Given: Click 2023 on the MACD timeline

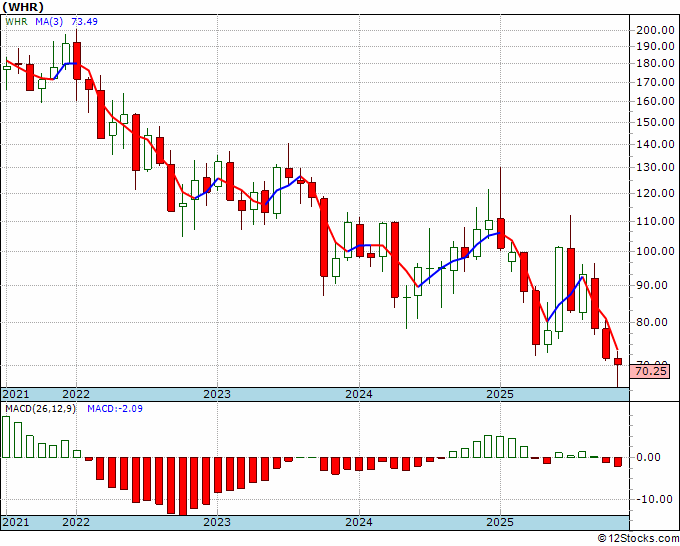Looking at the screenshot, I should 217,522.
